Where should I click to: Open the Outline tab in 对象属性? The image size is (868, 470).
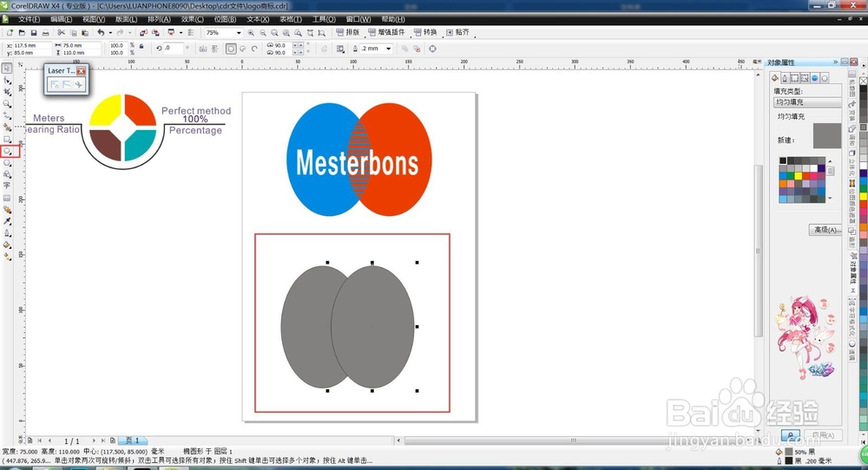point(785,78)
